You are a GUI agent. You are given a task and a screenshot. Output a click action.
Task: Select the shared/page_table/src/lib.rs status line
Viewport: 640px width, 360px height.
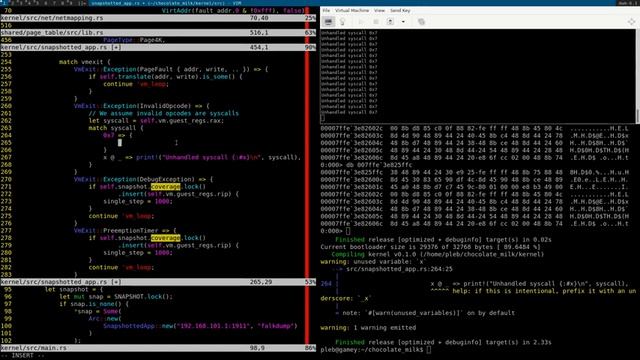[x=158, y=33]
